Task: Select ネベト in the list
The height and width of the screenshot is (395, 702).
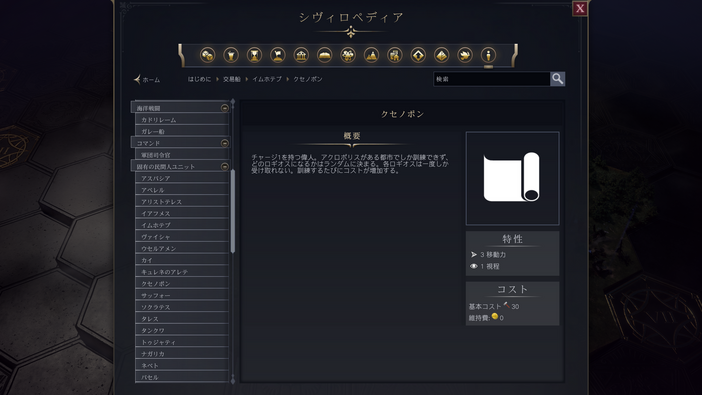Action: 182,365
